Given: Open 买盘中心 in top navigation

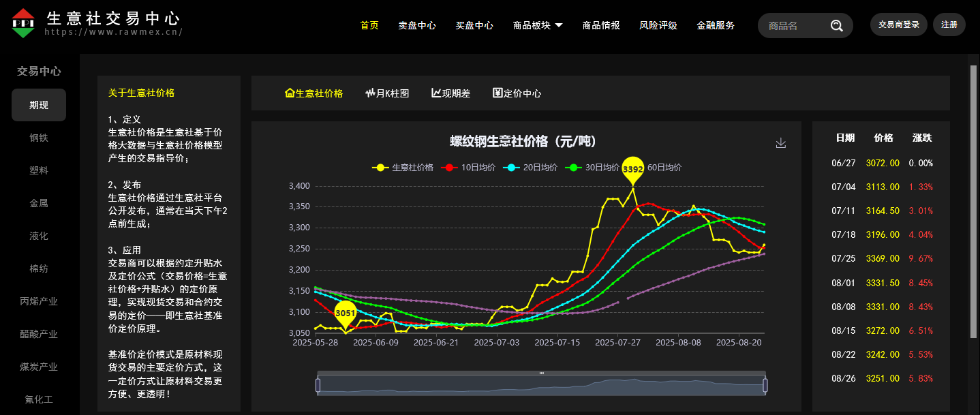Looking at the screenshot, I should pos(474,26).
